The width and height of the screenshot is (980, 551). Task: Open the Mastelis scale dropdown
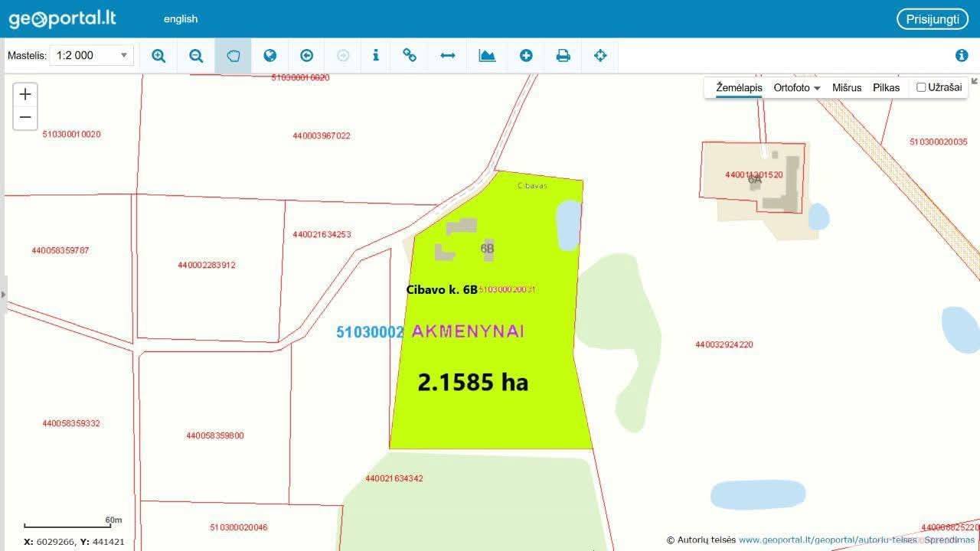pyautogui.click(x=91, y=55)
